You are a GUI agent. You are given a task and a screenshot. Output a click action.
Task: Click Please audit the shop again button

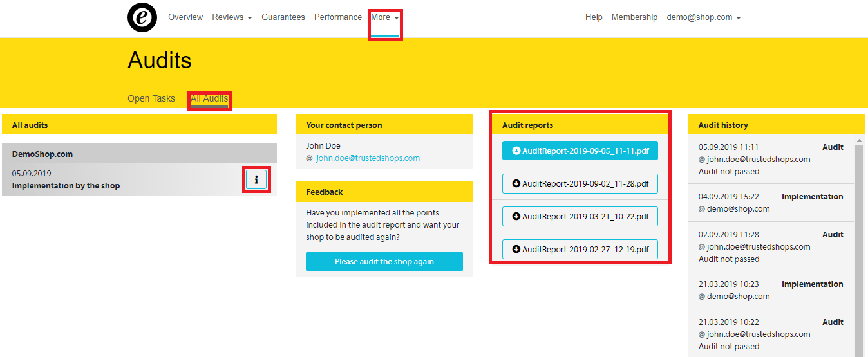[x=384, y=262]
